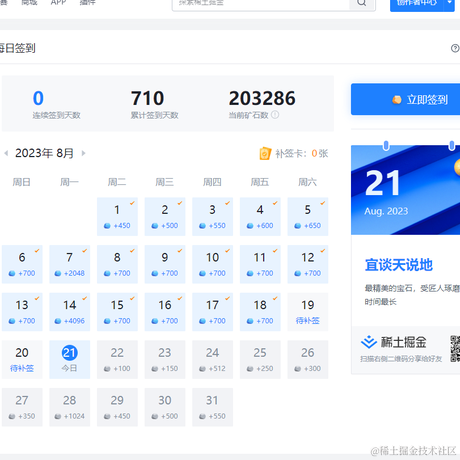Select August 25 with +250 ore

click(x=260, y=360)
